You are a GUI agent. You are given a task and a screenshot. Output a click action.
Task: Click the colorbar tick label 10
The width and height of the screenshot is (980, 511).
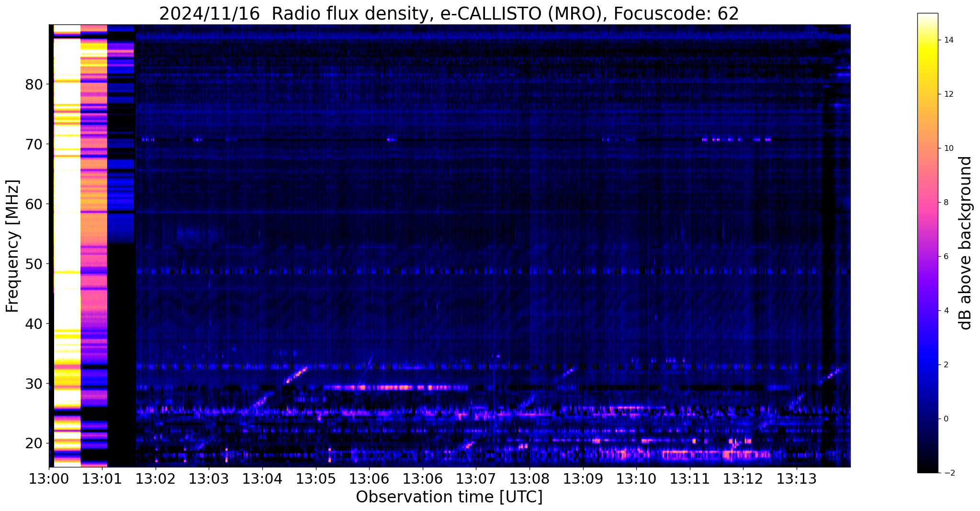(948, 148)
